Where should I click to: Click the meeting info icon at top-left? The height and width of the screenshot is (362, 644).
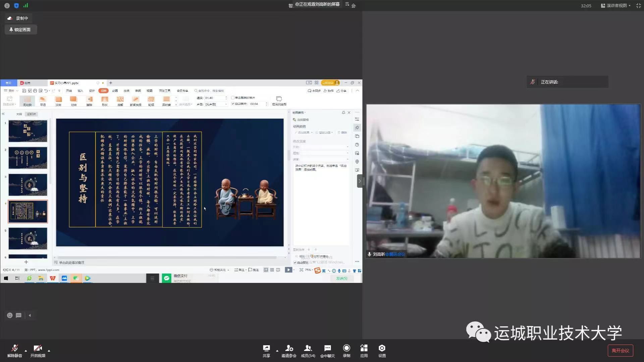pos(7,6)
